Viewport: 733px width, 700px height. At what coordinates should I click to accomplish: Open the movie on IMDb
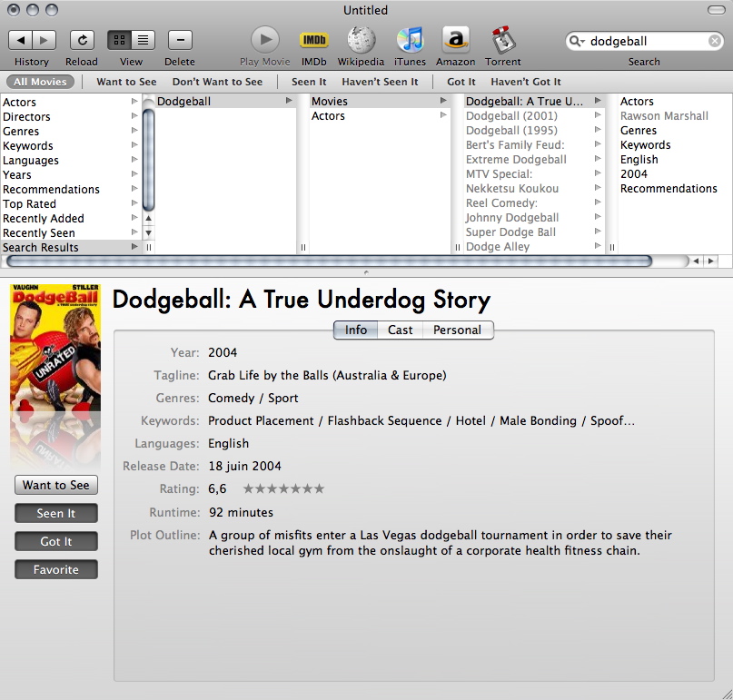(313, 40)
